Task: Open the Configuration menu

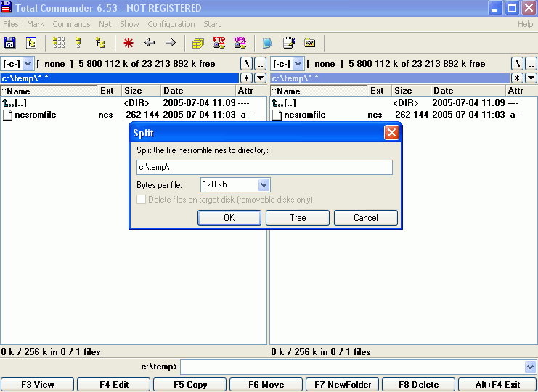Action: tap(171, 24)
